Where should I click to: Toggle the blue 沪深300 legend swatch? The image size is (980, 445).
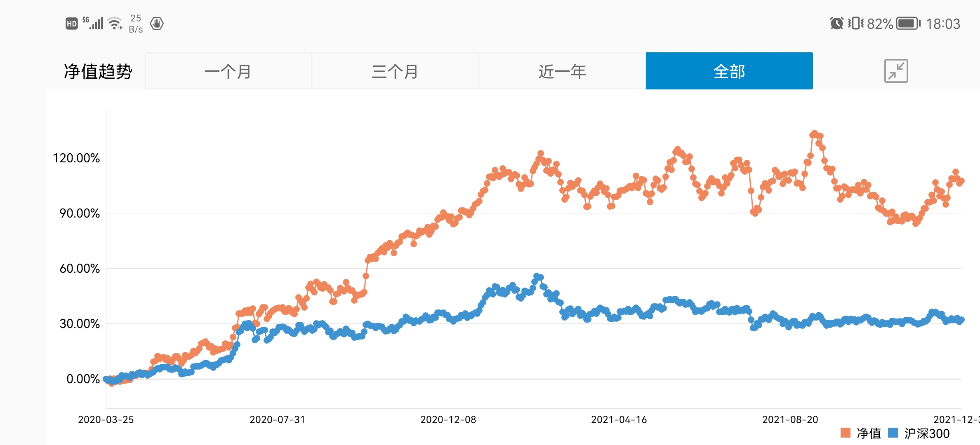[893, 433]
